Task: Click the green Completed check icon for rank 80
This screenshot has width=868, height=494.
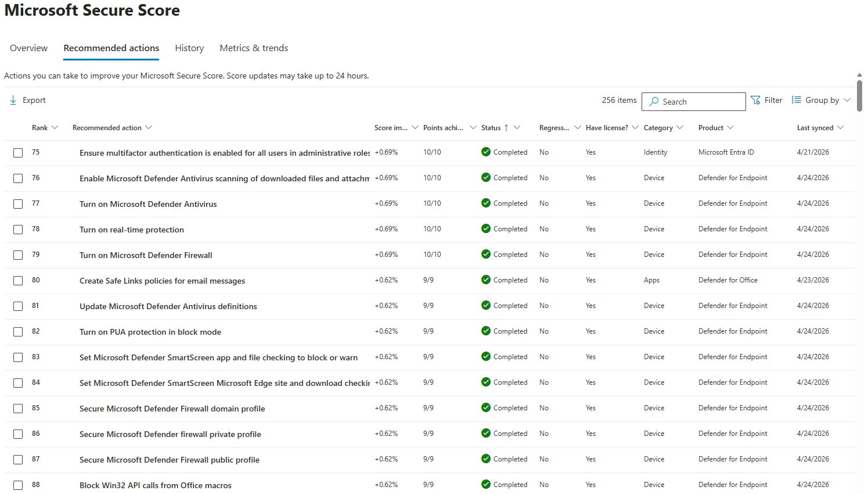Action: click(486, 280)
